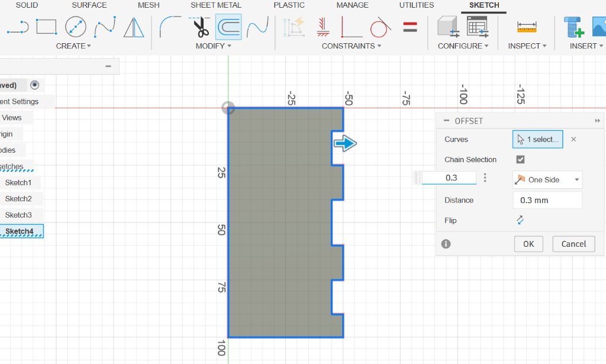Toggle the activate radio button in browser
Image resolution: width=606 pixels, height=364 pixels.
click(x=34, y=85)
